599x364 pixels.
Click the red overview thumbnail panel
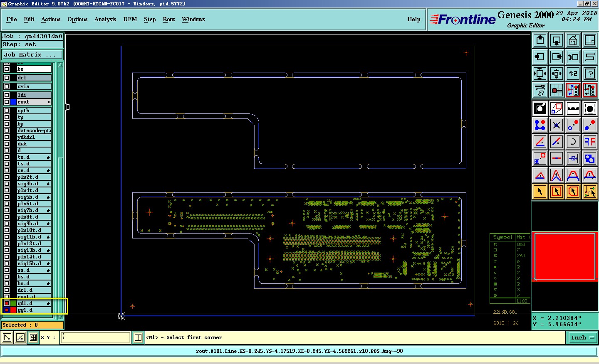565,257
